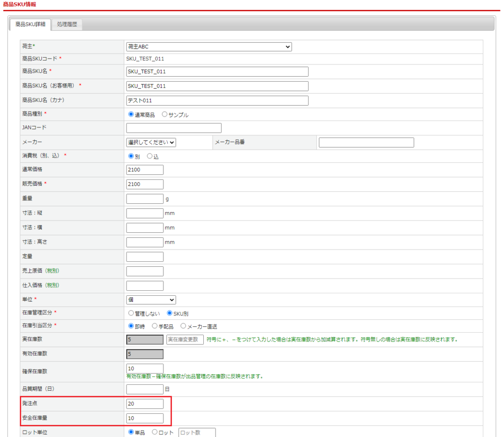Click the JANコード input field

click(x=174, y=128)
